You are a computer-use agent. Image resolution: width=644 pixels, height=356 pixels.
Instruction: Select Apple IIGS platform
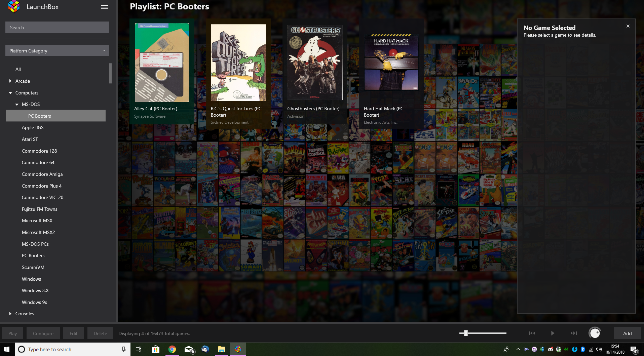pyautogui.click(x=33, y=127)
